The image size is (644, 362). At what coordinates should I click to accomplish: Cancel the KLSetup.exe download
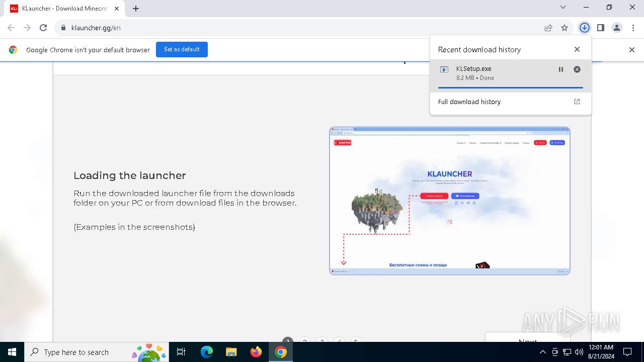tap(577, 69)
